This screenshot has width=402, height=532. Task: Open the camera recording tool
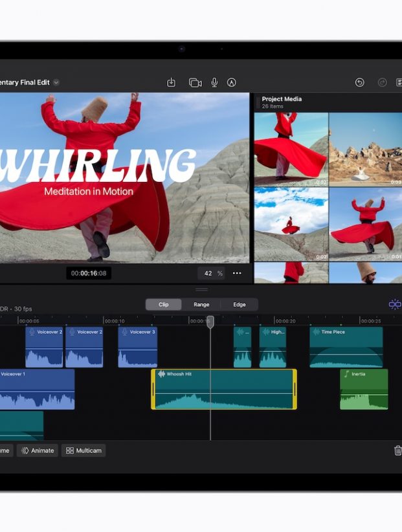pos(195,83)
